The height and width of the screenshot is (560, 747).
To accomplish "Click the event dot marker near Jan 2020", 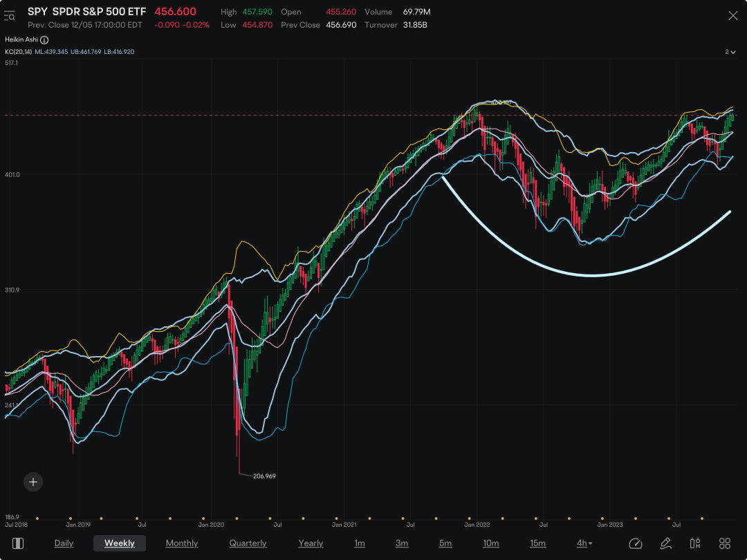I will [203, 519].
